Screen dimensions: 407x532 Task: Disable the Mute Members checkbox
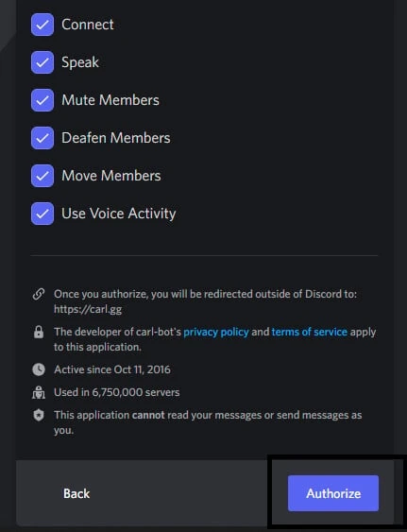[x=42, y=100]
